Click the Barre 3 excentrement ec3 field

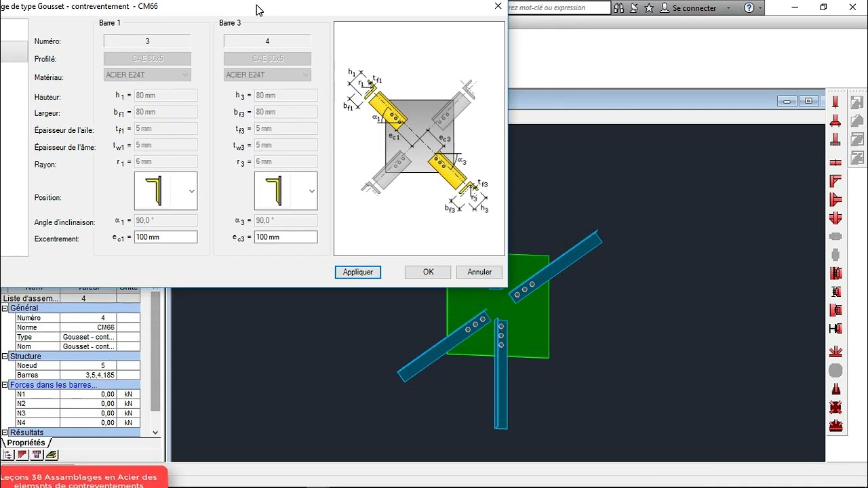285,237
